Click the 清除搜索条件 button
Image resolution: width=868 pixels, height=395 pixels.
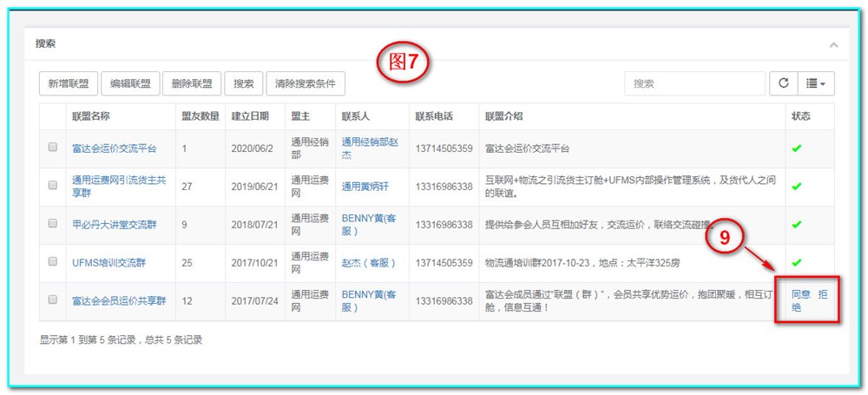click(306, 83)
